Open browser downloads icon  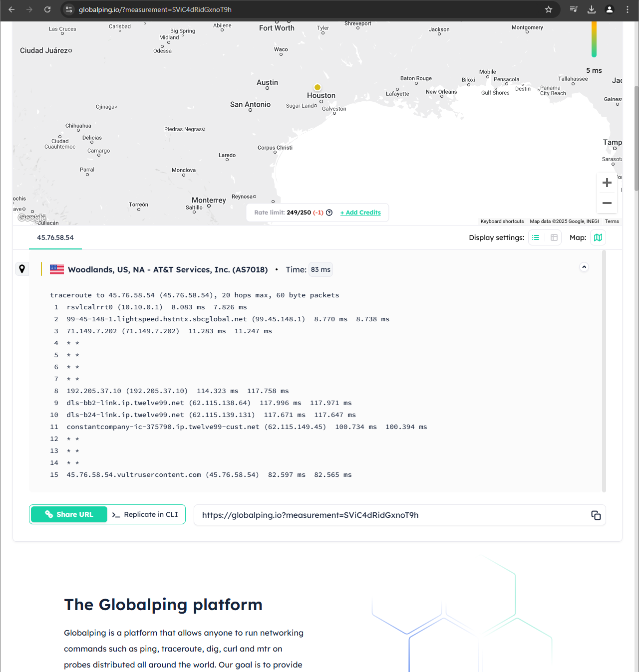point(592,9)
